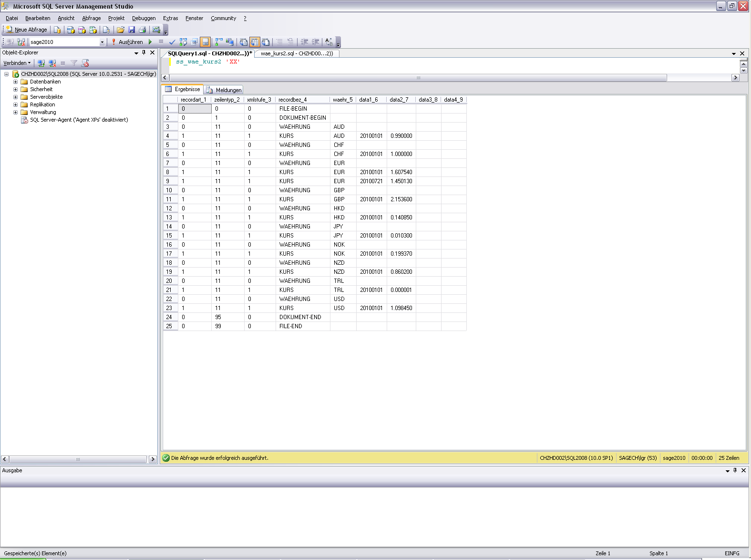Click Connect icon in Objekt-Explorer toolbar
Viewport: 751px width, 560px height.
[41, 63]
